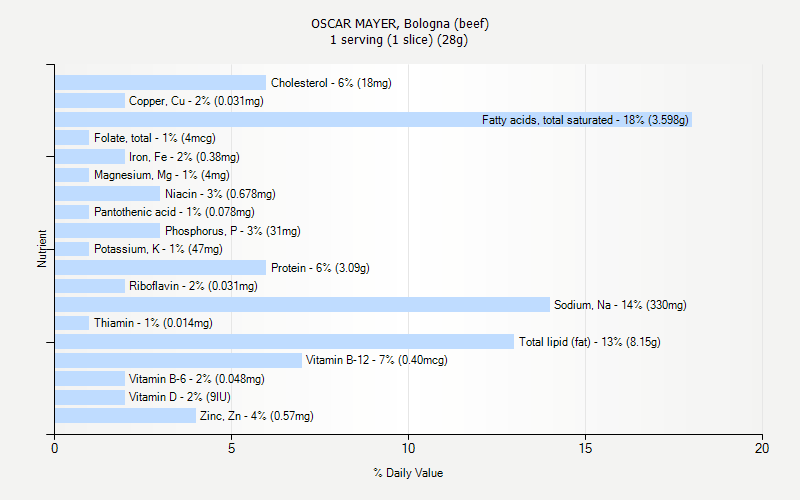Click the chart title 'OSCAR MAYER, Bologna (beef)'
The image size is (800, 500).
(x=400, y=23)
